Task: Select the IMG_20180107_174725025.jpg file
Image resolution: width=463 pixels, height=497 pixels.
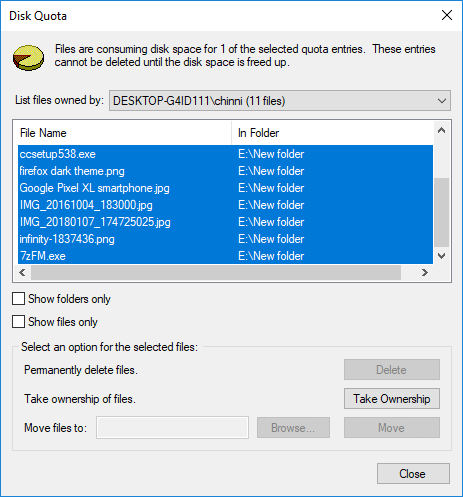Action: tap(225, 222)
